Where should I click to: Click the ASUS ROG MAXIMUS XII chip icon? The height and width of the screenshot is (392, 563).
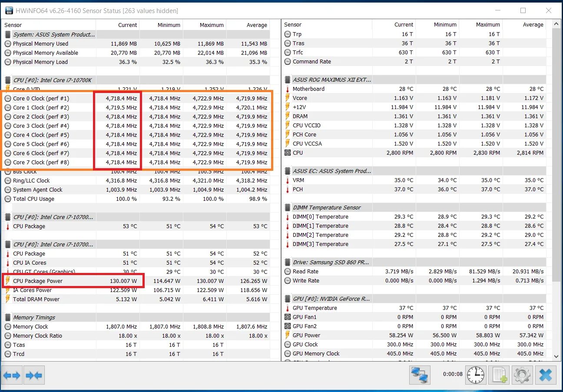click(288, 80)
